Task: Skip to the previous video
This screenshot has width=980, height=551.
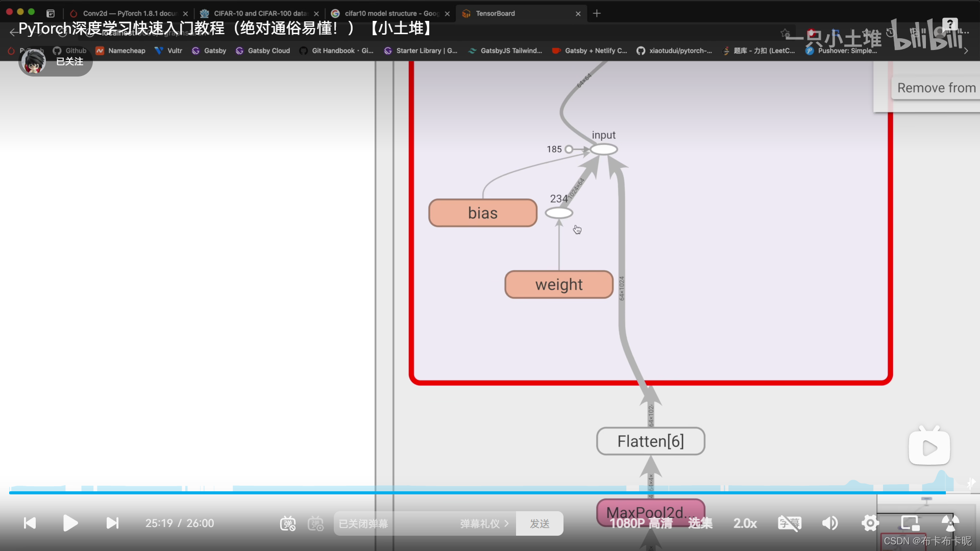Action: click(x=30, y=523)
